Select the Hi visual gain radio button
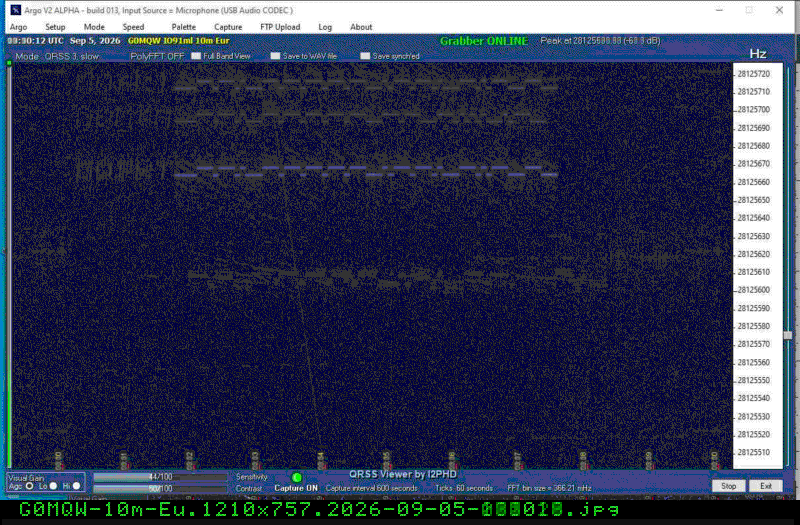 point(77,486)
